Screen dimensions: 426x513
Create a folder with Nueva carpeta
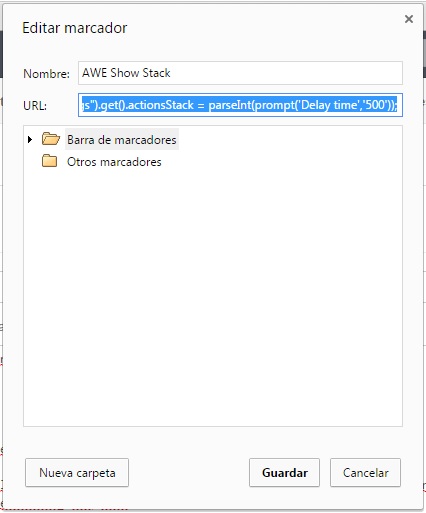(77, 472)
